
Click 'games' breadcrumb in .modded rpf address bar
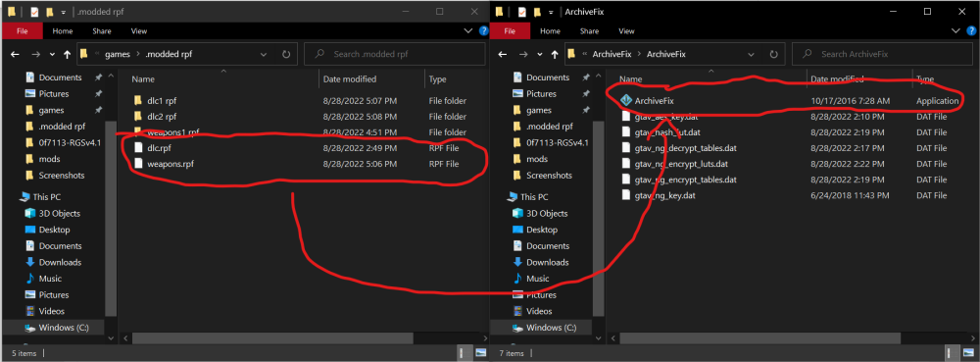[119, 54]
